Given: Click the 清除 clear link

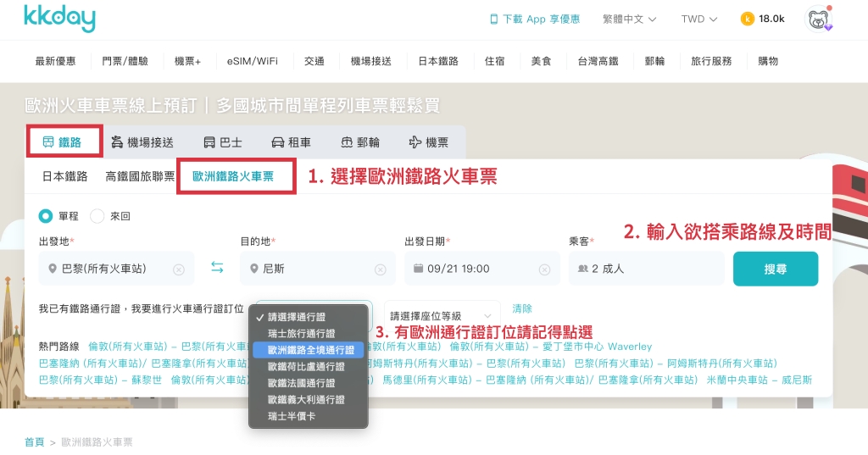Looking at the screenshot, I should tap(522, 309).
